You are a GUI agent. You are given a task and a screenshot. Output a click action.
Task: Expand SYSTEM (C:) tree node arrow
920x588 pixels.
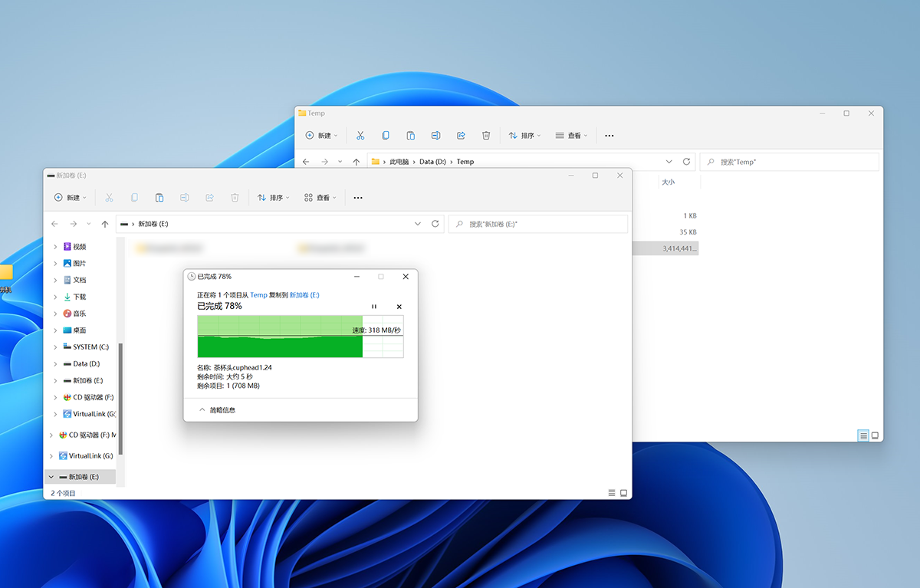point(55,347)
